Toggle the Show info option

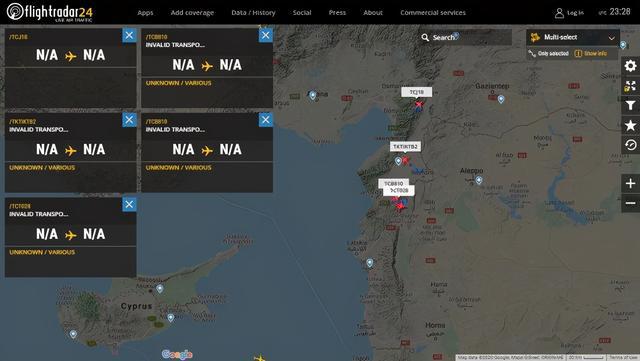coord(591,53)
